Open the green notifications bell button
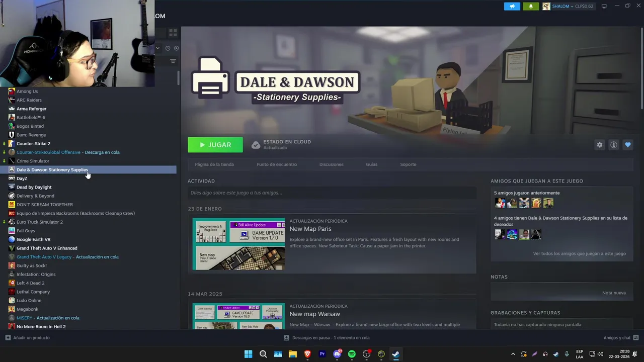Image resolution: width=644 pixels, height=362 pixels. click(530, 6)
